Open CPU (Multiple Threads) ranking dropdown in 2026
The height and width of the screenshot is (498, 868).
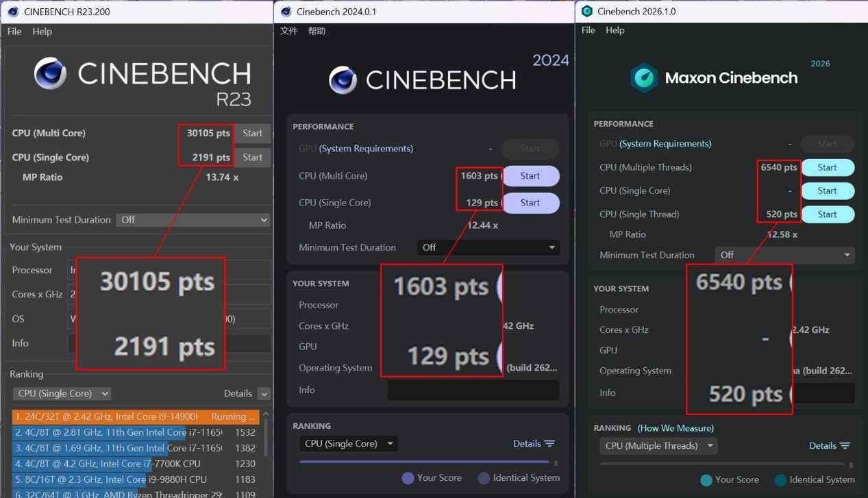point(658,446)
